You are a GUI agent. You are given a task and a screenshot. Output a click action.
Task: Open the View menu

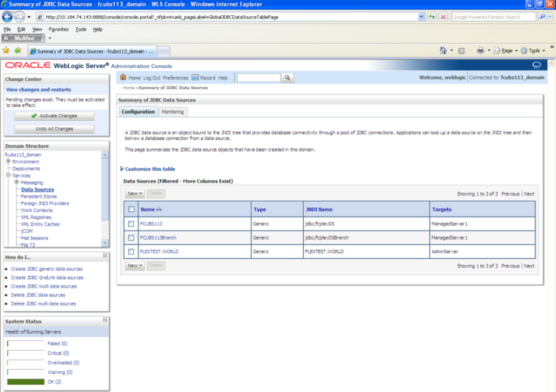37,29
